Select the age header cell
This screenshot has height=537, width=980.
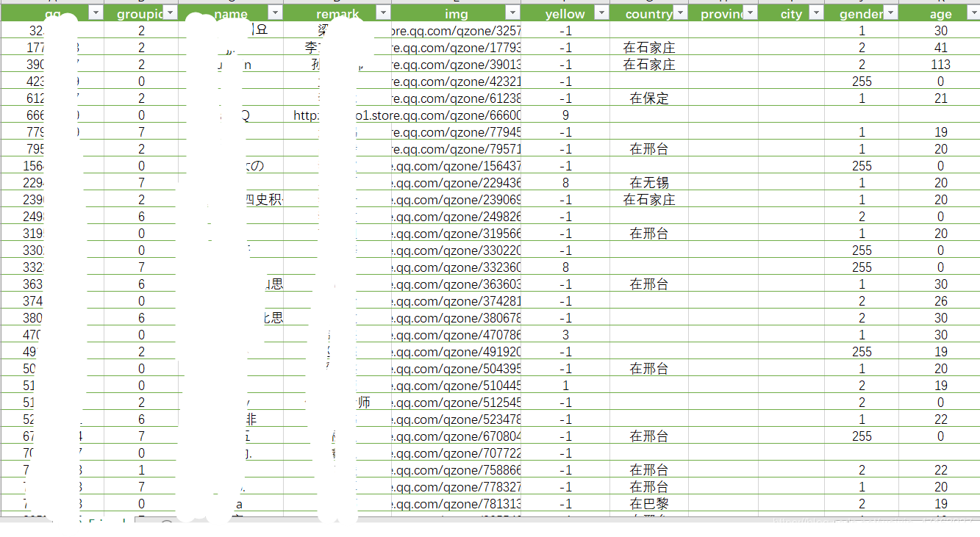(x=940, y=14)
